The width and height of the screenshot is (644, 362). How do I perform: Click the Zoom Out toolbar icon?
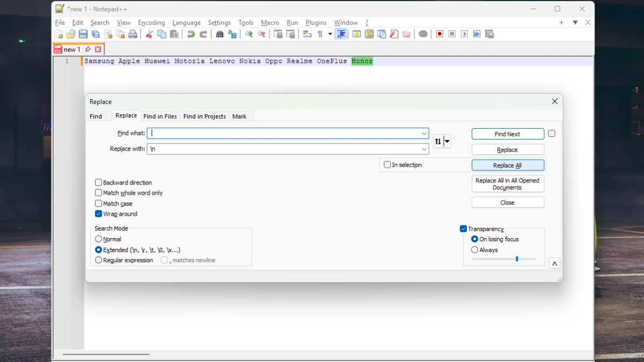[261, 34]
